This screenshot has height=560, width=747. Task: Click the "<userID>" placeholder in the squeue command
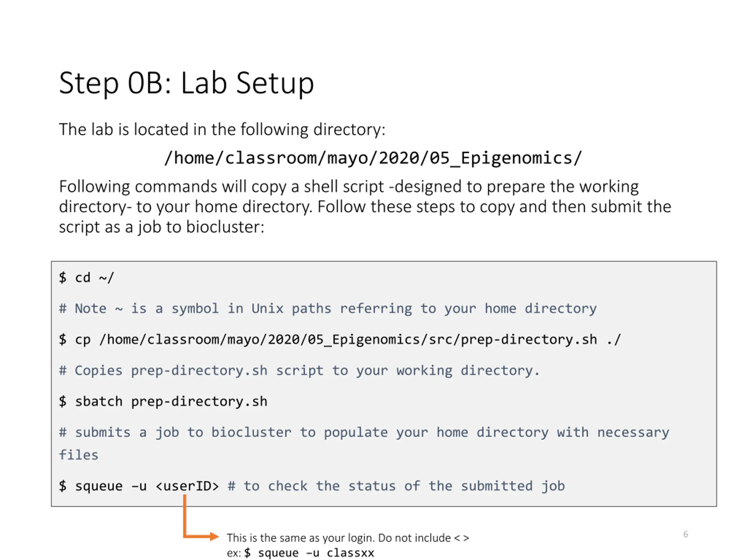pyautogui.click(x=187, y=486)
